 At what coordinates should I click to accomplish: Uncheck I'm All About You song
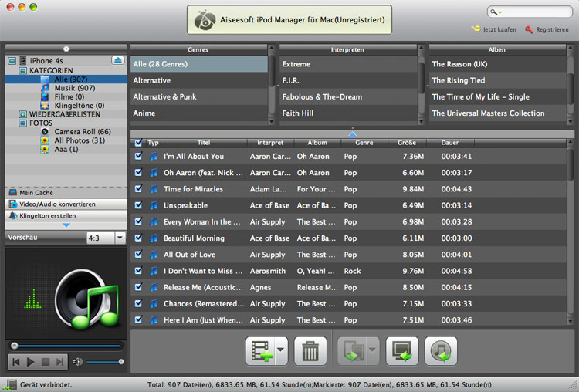pyautogui.click(x=138, y=156)
